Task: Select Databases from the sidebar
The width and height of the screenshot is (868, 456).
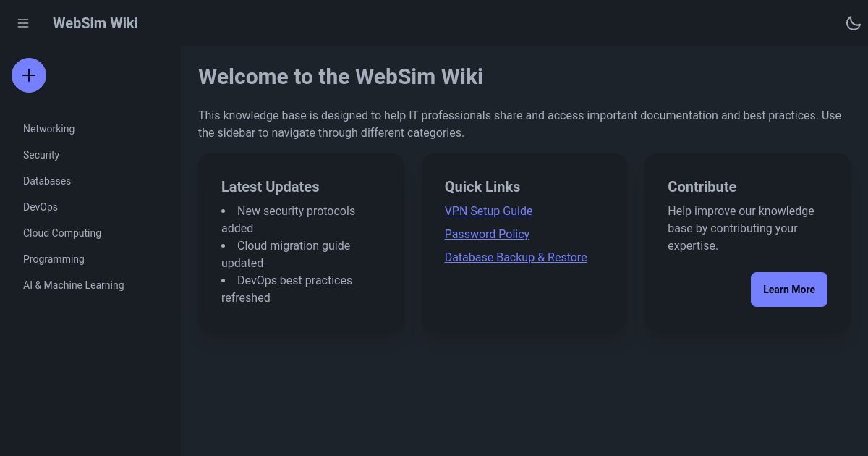Action: coord(47,181)
